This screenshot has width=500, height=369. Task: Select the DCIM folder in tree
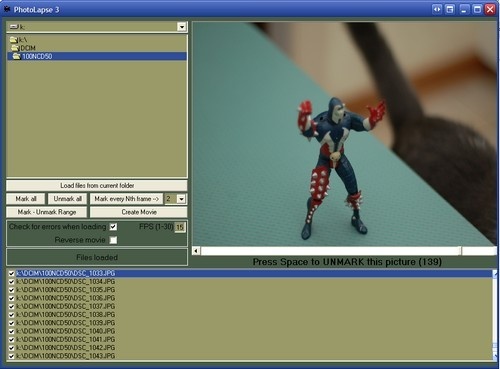pos(28,48)
